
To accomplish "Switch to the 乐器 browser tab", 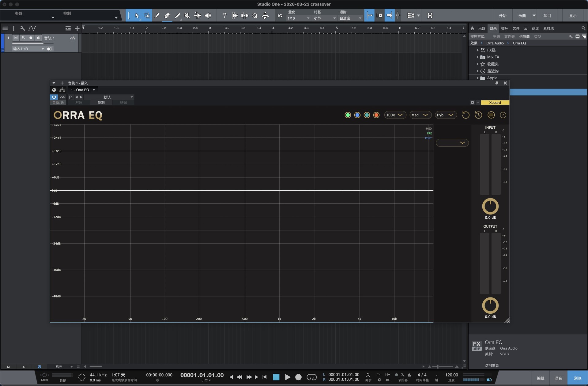I will point(482,28).
